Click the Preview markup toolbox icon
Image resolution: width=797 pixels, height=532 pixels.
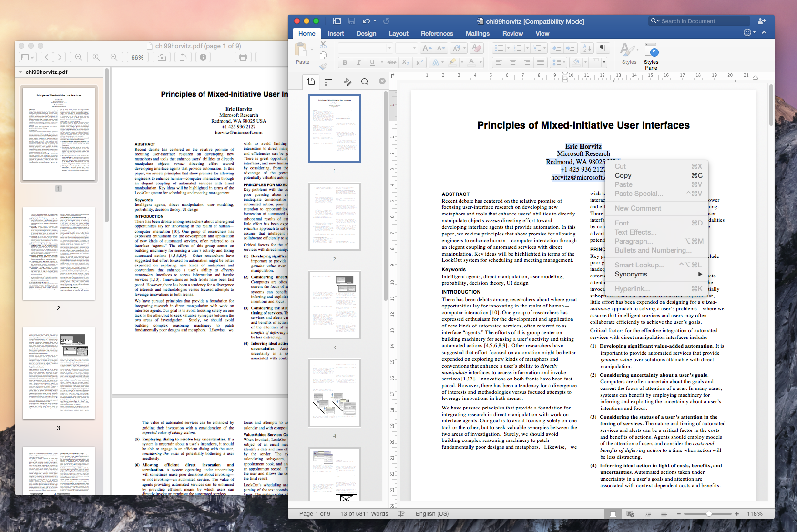point(162,57)
